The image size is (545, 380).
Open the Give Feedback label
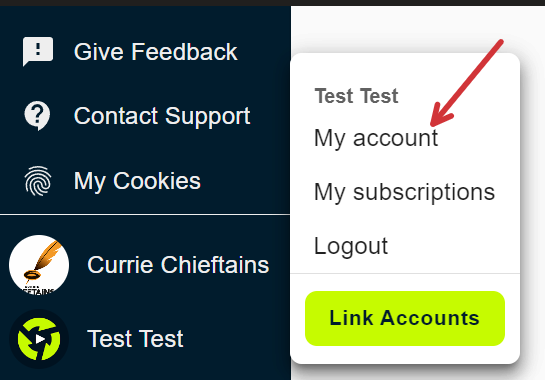[155, 52]
